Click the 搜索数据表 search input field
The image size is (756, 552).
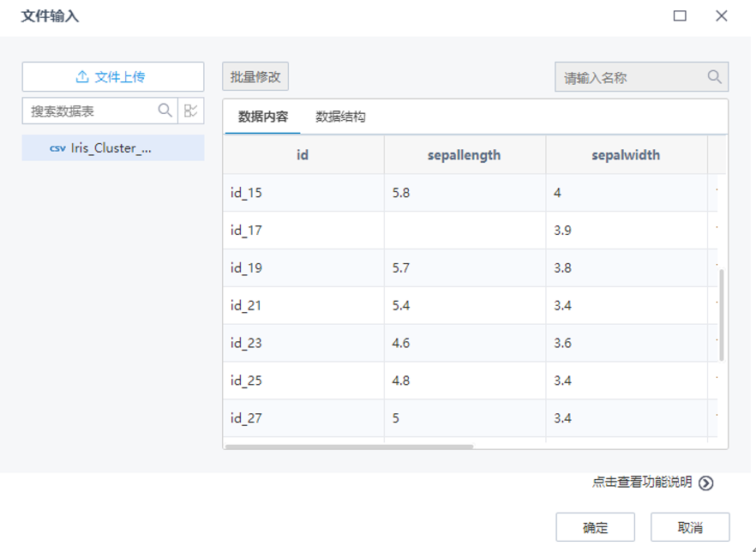pos(86,111)
